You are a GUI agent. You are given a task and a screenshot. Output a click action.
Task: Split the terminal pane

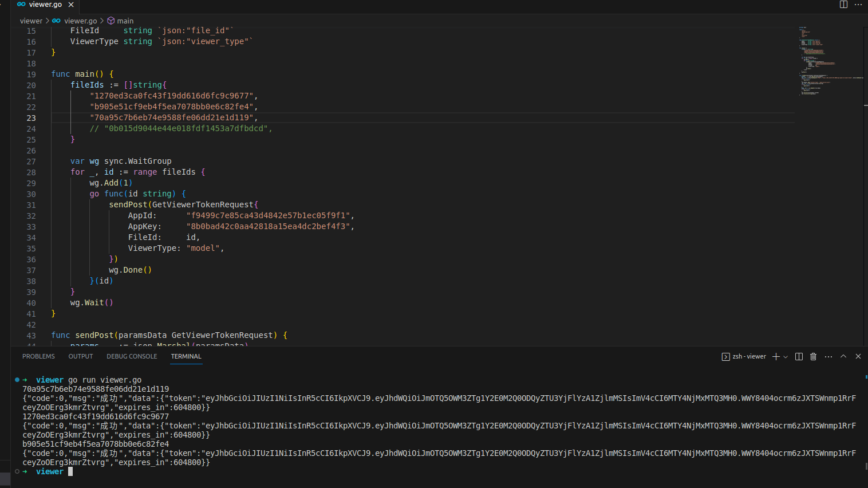798,356
